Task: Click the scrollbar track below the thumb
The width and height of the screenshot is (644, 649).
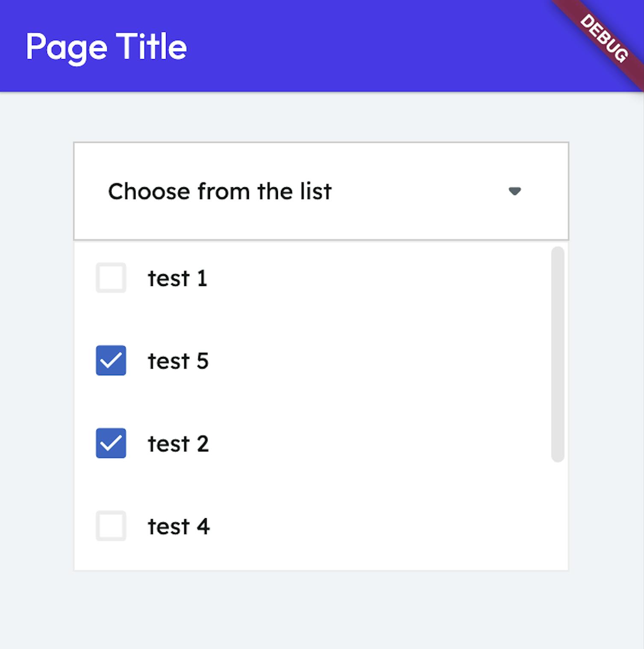Action: tap(558, 513)
